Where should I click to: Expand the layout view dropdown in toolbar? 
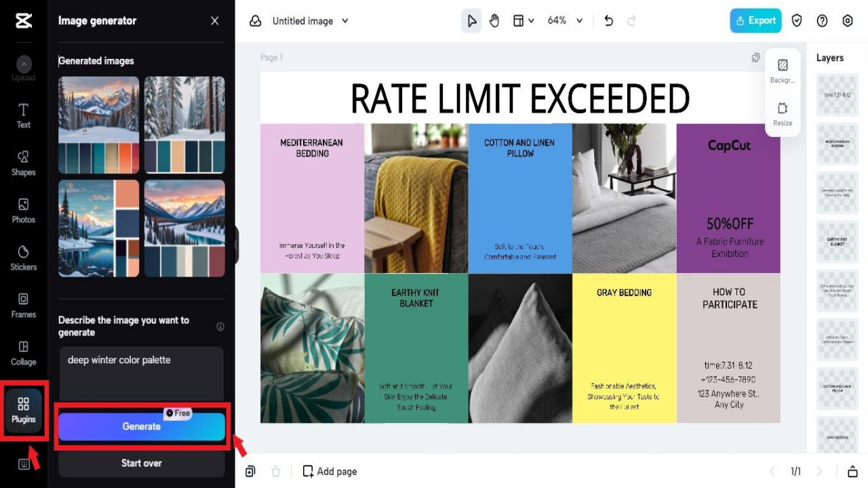click(524, 20)
